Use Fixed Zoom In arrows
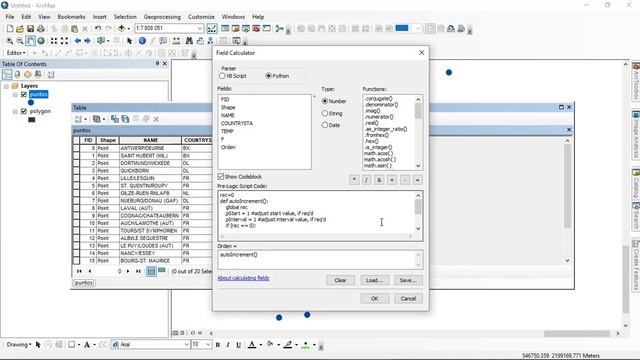640x360 pixels. coord(54,41)
